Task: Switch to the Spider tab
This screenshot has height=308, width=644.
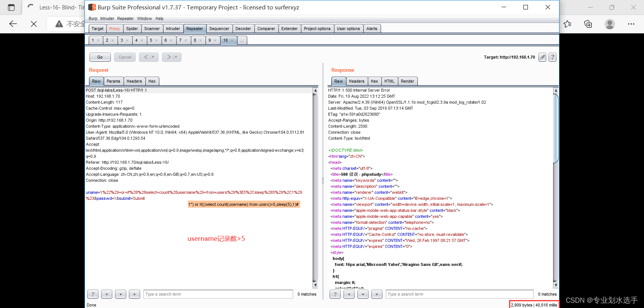Action: [132, 29]
